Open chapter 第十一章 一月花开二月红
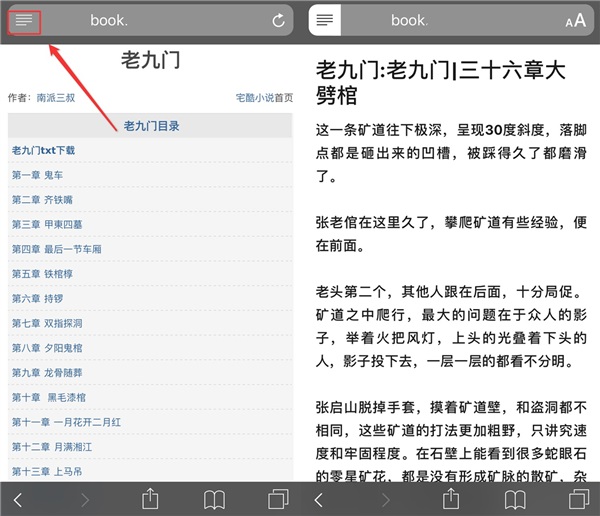The image size is (600, 516). pyautogui.click(x=66, y=422)
